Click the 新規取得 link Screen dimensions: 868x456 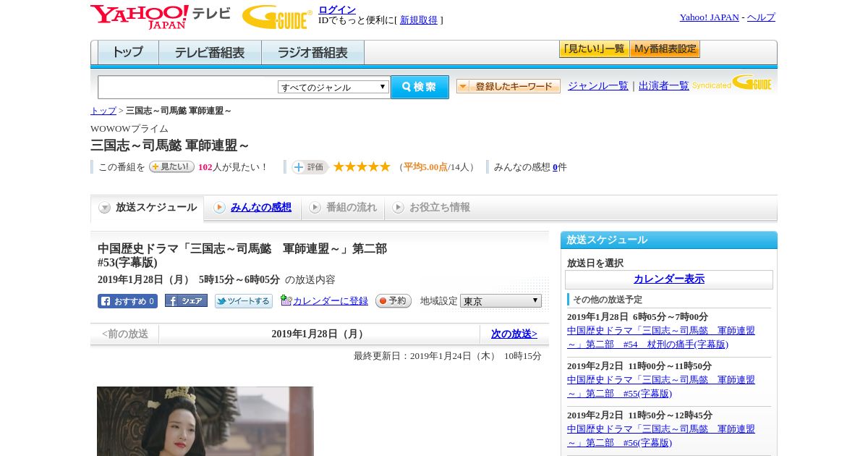coord(419,20)
